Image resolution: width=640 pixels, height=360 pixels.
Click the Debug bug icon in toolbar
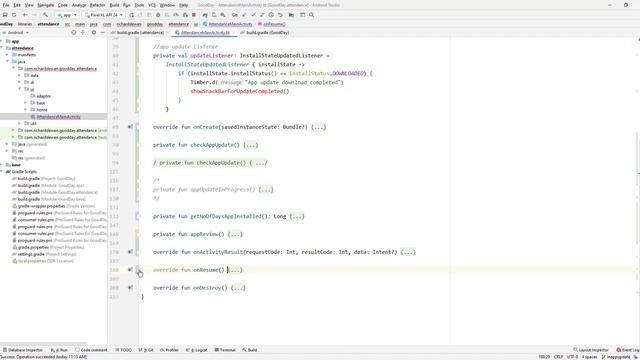(158, 15)
